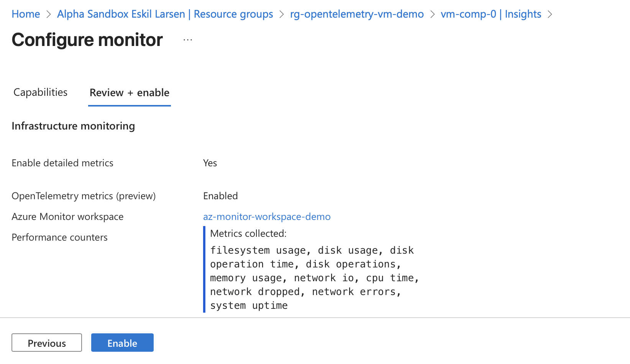Open the az-monitor-workspace-demo workspace link
The height and width of the screenshot is (364, 630).
[267, 216]
